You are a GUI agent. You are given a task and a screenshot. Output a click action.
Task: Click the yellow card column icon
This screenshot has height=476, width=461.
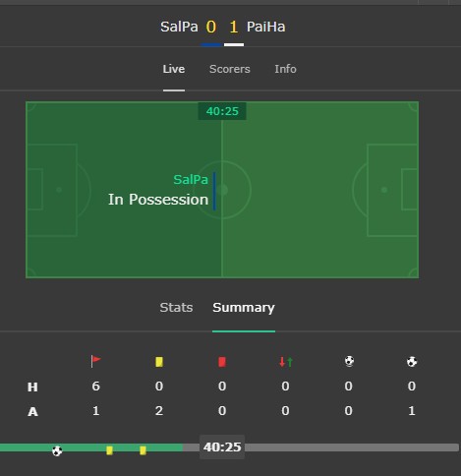tap(159, 362)
